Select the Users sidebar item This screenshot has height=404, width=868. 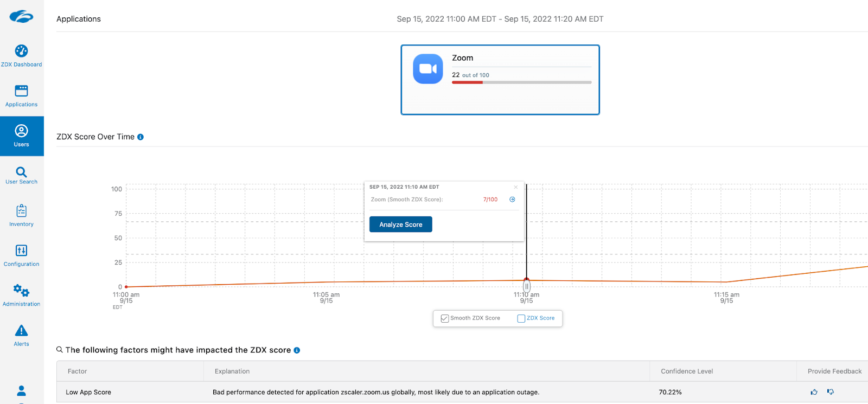(22, 136)
